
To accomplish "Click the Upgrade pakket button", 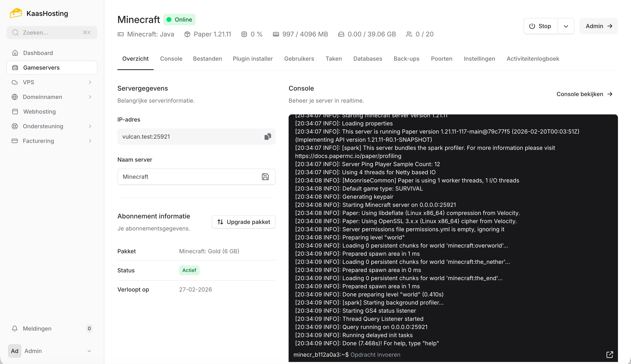I will (x=243, y=221).
